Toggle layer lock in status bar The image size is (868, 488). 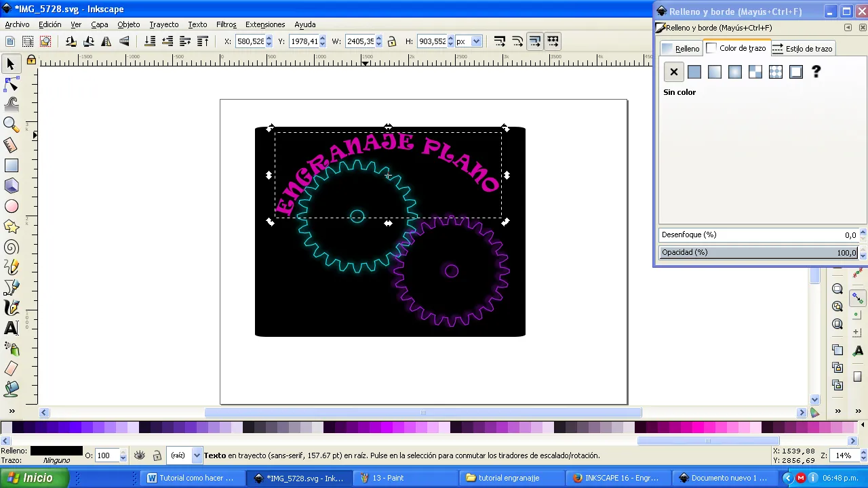(157, 455)
